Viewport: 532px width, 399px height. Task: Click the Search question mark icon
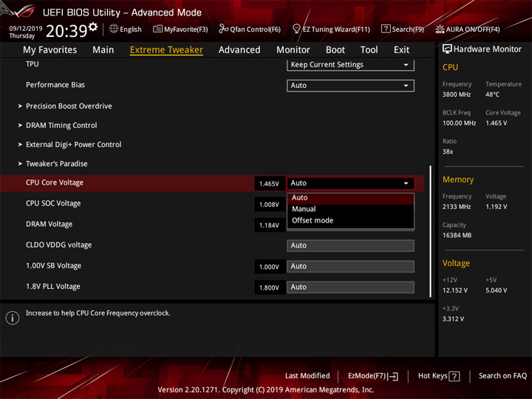point(386,29)
